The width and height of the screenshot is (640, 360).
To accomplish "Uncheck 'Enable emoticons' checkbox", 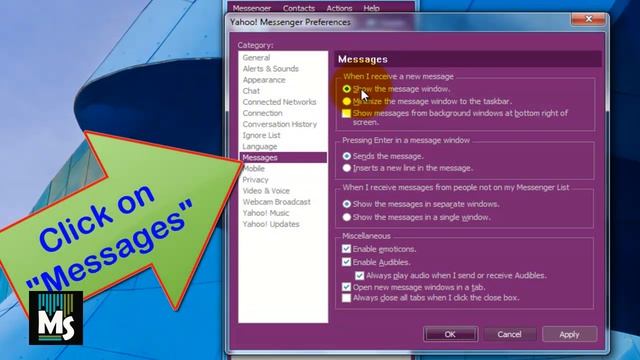I will pos(346,249).
